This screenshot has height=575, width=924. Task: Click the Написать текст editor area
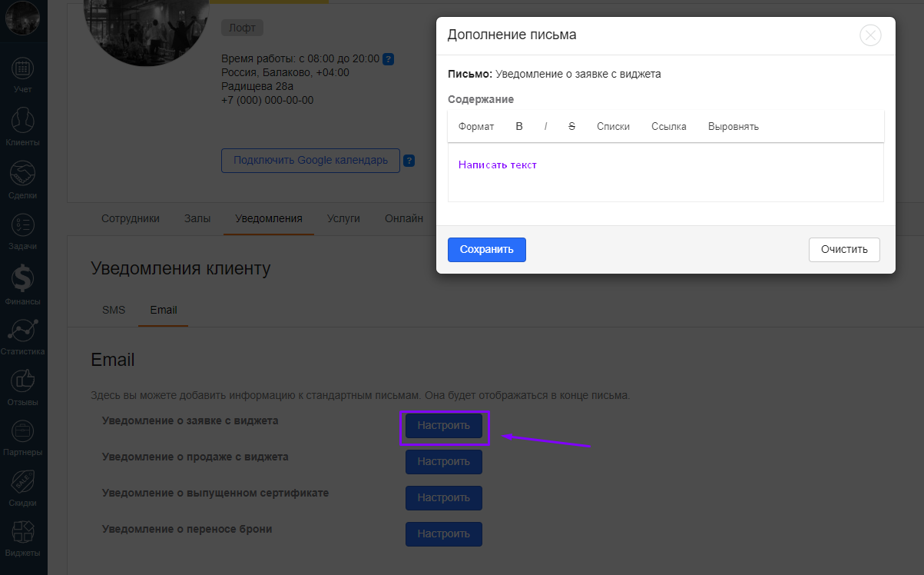pyautogui.click(x=665, y=172)
